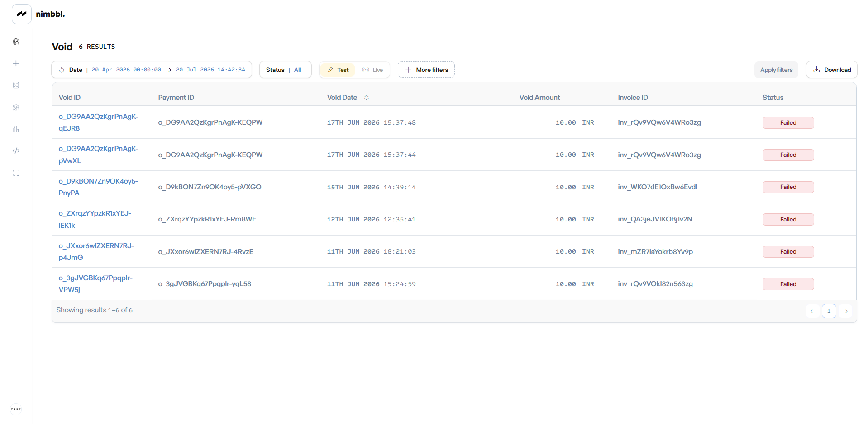Click the download tray icon
Viewport: 868px width, 424px height.
[816, 70]
